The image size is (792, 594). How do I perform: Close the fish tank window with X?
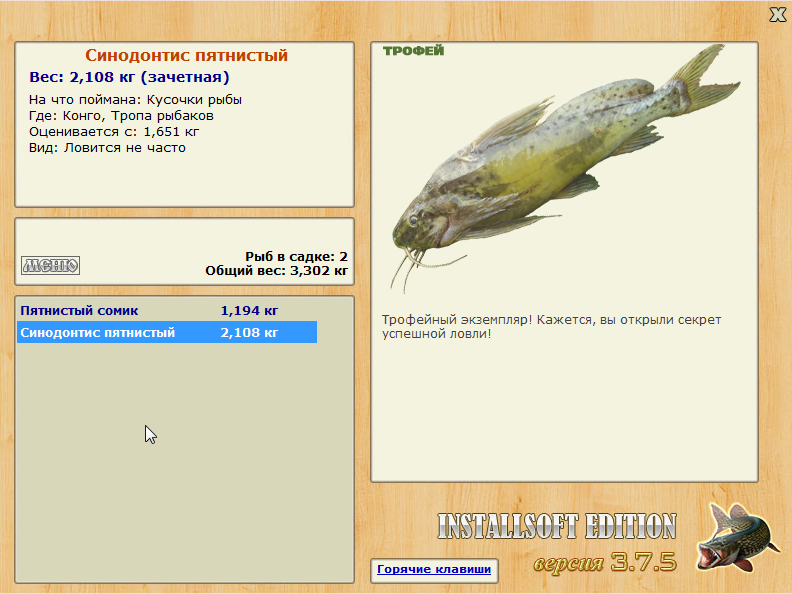tap(777, 15)
